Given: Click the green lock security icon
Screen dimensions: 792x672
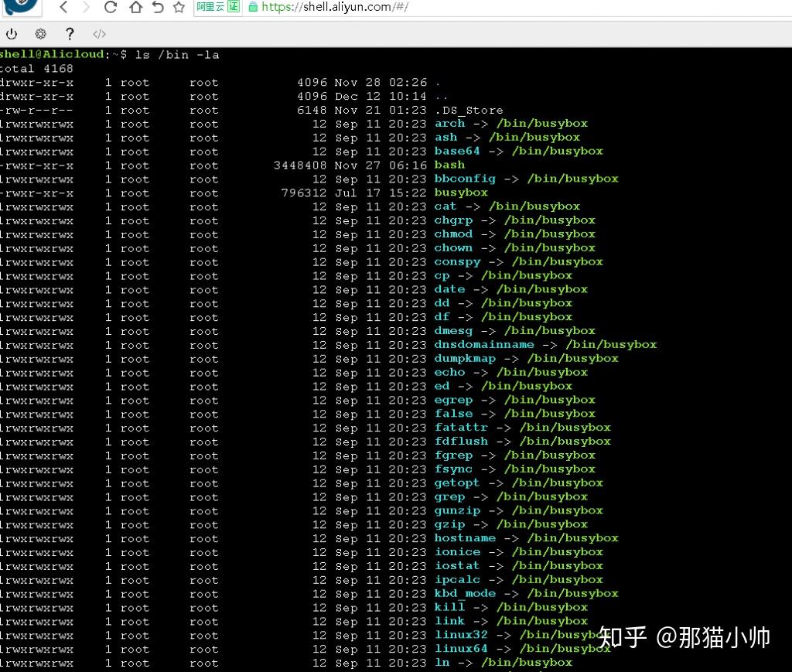Looking at the screenshot, I should pos(253,6).
